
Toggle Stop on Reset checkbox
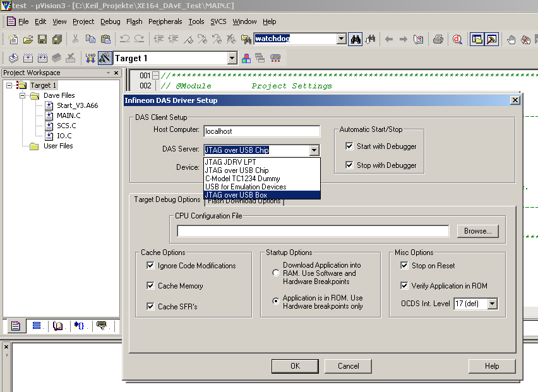click(x=404, y=266)
